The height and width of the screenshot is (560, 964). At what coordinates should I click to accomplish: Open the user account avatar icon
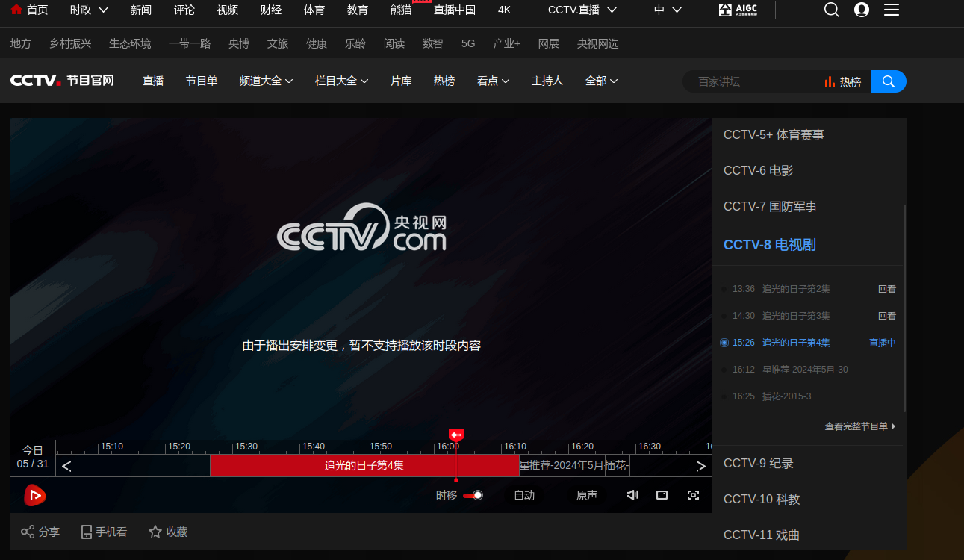[862, 10]
